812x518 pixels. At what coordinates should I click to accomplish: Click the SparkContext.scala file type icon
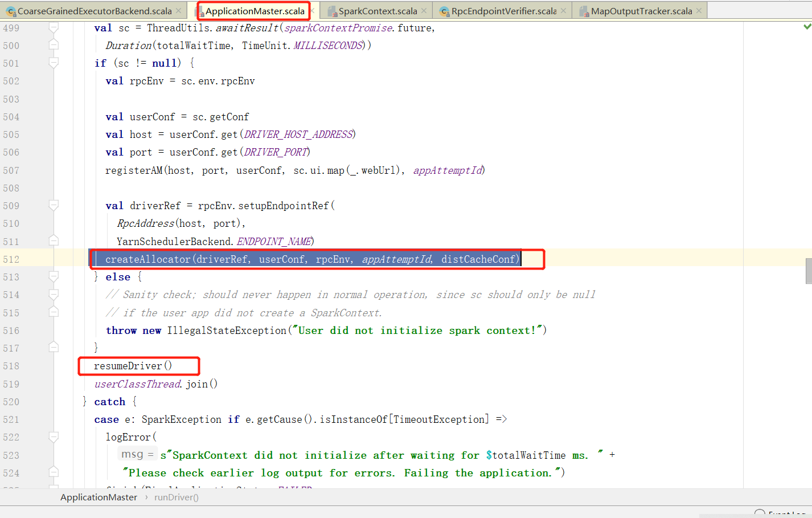[333, 11]
